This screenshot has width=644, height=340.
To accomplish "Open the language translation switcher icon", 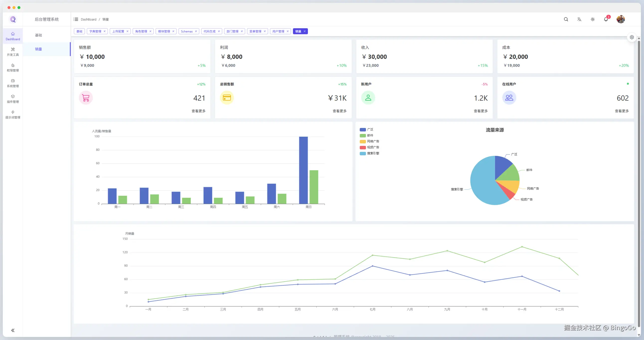I will click(x=579, y=19).
